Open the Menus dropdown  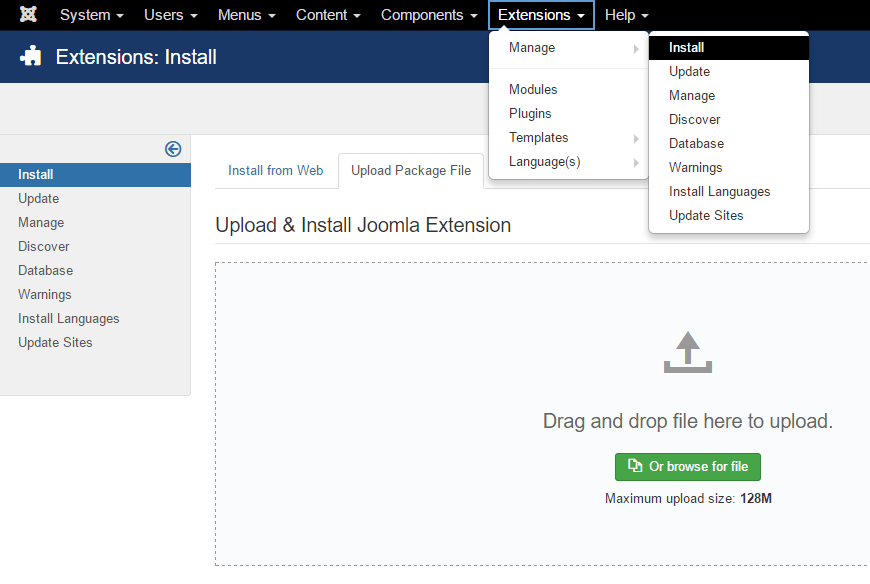tap(246, 15)
